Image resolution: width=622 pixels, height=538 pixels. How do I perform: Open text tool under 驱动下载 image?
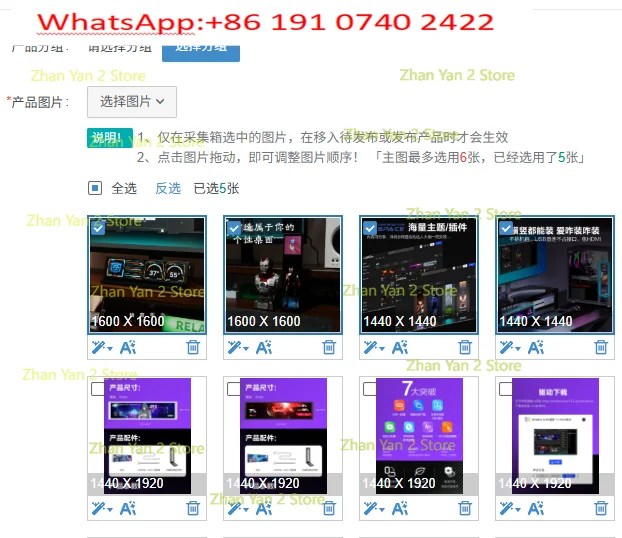536,508
